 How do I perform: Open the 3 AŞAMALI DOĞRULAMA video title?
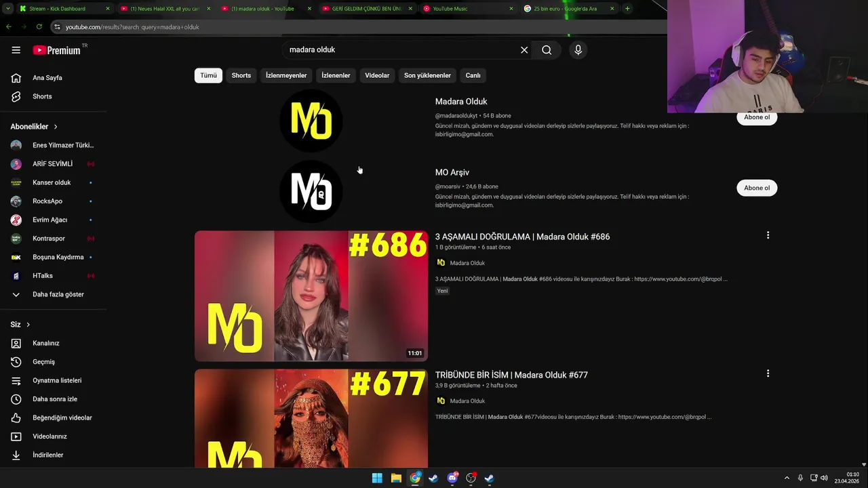point(522,237)
